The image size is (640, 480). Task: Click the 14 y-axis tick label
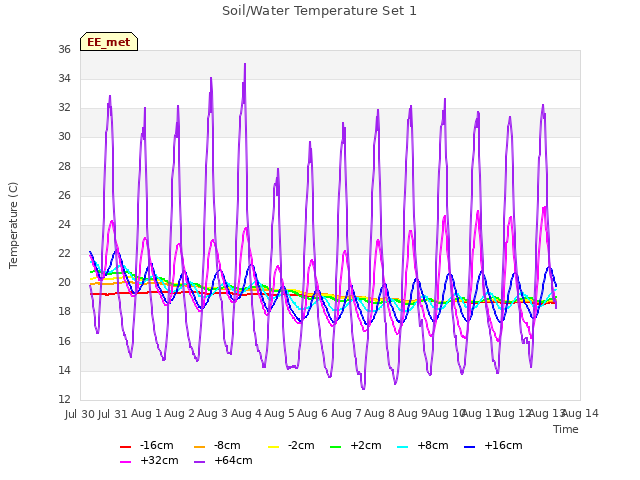[x=64, y=370]
